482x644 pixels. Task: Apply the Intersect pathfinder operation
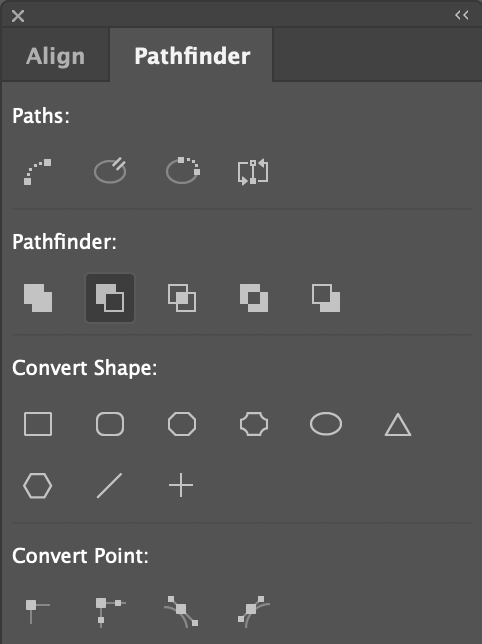(x=182, y=298)
